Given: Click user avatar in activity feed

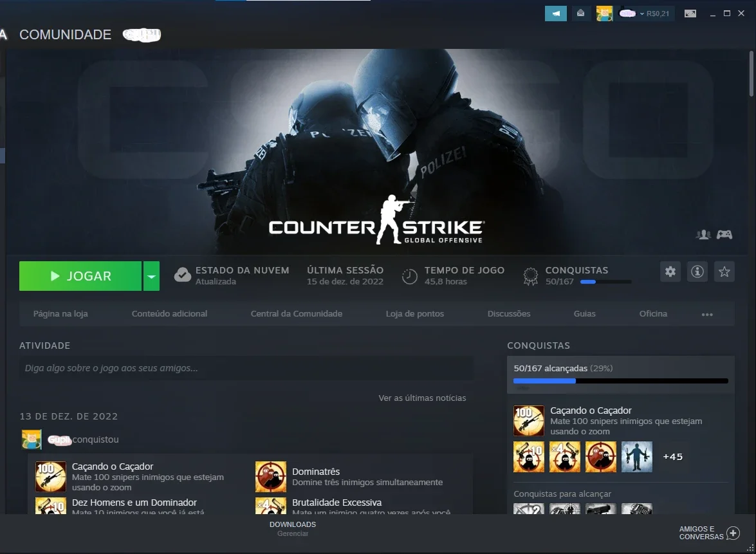Looking at the screenshot, I should (32, 439).
